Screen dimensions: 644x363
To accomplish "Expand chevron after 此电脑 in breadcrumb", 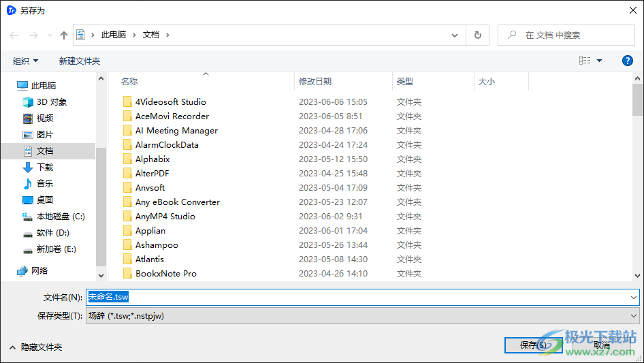I will point(134,35).
